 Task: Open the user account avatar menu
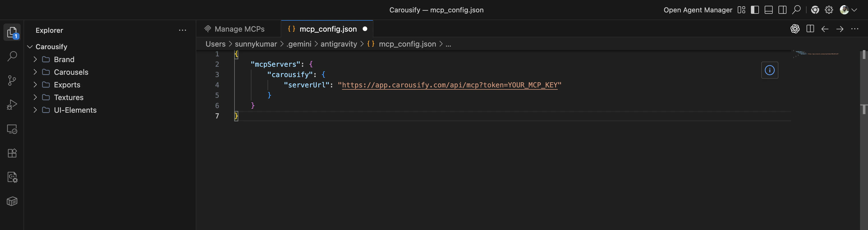(x=848, y=10)
